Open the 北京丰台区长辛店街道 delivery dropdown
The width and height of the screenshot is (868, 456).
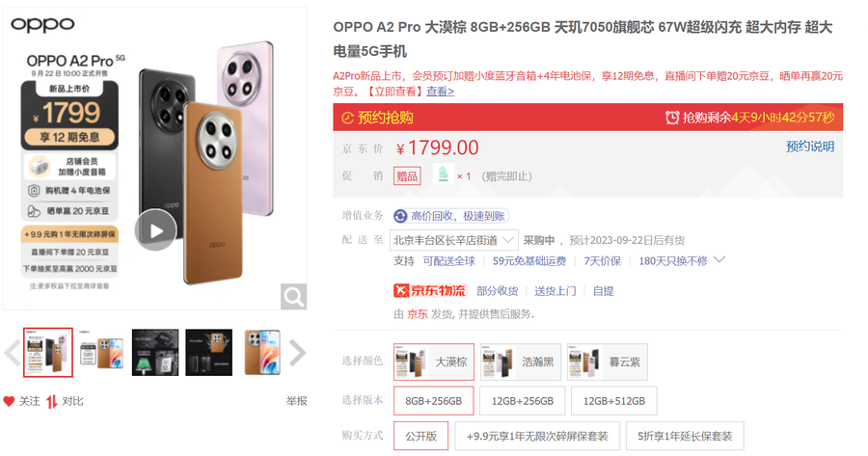coord(454,240)
